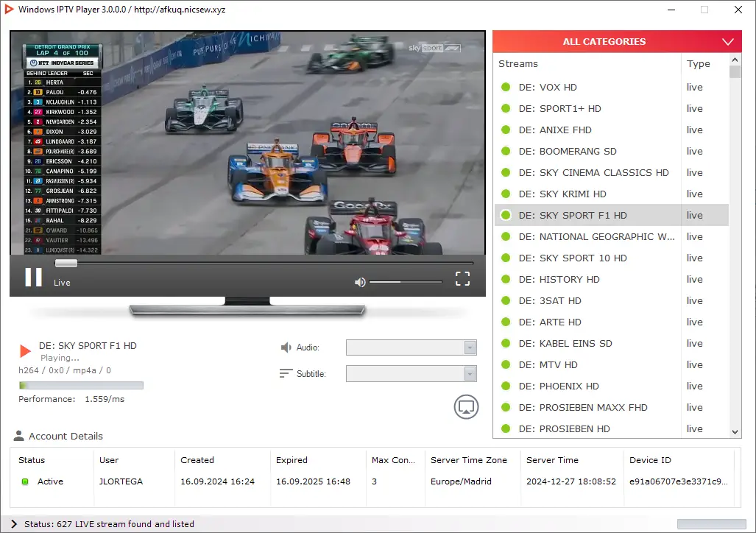Click the Audio speaker icon
Image resolution: width=756 pixels, height=533 pixels.
coord(286,347)
